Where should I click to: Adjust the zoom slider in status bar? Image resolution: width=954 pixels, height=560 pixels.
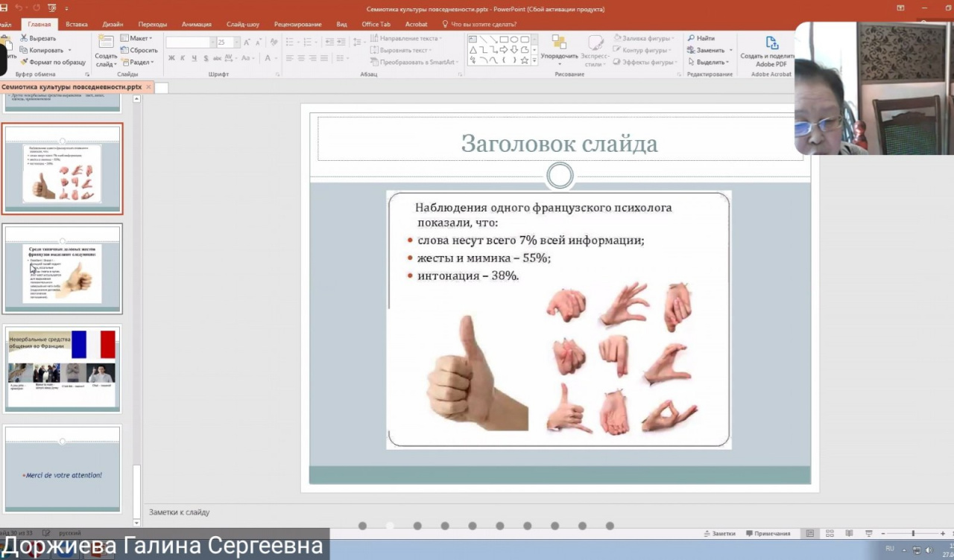pyautogui.click(x=912, y=533)
